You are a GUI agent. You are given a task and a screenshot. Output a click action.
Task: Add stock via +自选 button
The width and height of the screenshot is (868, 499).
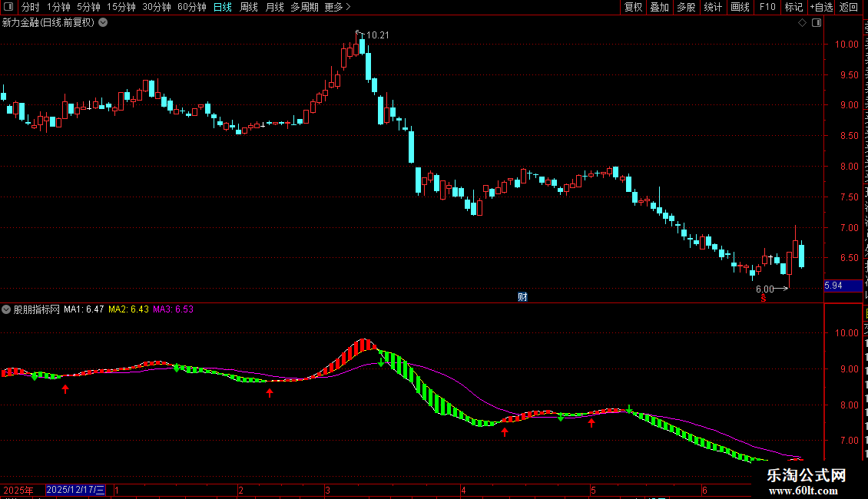(x=821, y=7)
